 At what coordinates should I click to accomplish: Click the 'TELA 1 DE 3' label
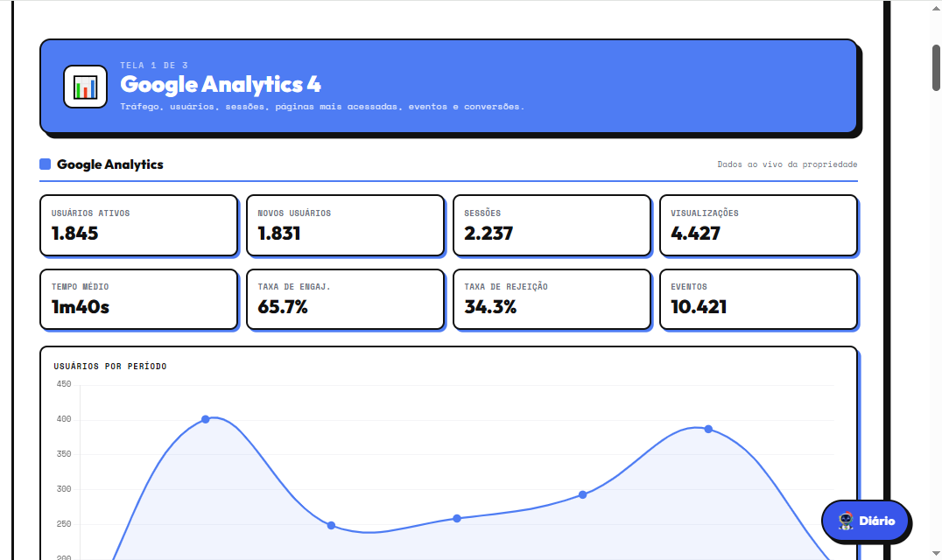tap(154, 66)
